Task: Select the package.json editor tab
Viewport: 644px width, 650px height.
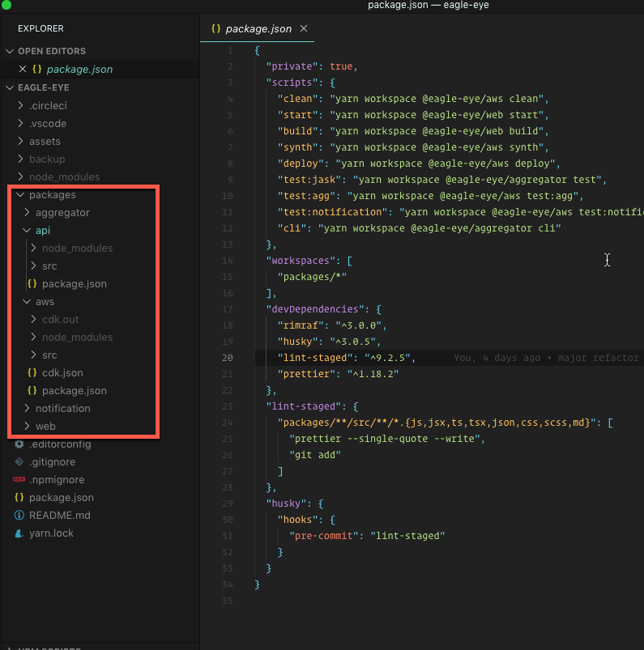Action: 258,28
